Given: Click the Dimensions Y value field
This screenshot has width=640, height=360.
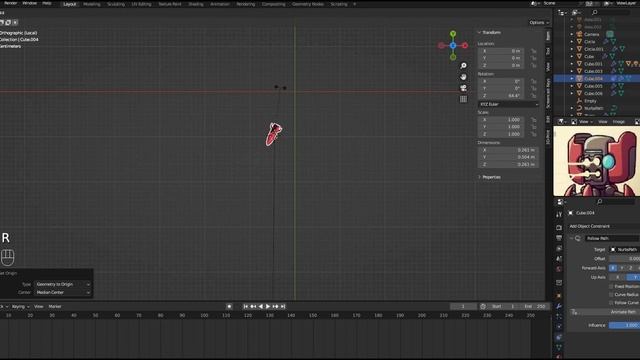Looking at the screenshot, I should pos(508,157).
